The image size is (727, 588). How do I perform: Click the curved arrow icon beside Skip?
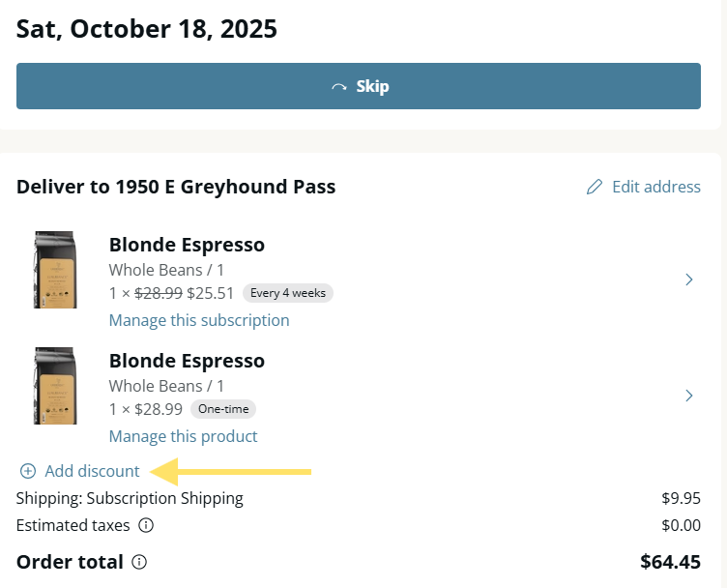[x=338, y=87]
